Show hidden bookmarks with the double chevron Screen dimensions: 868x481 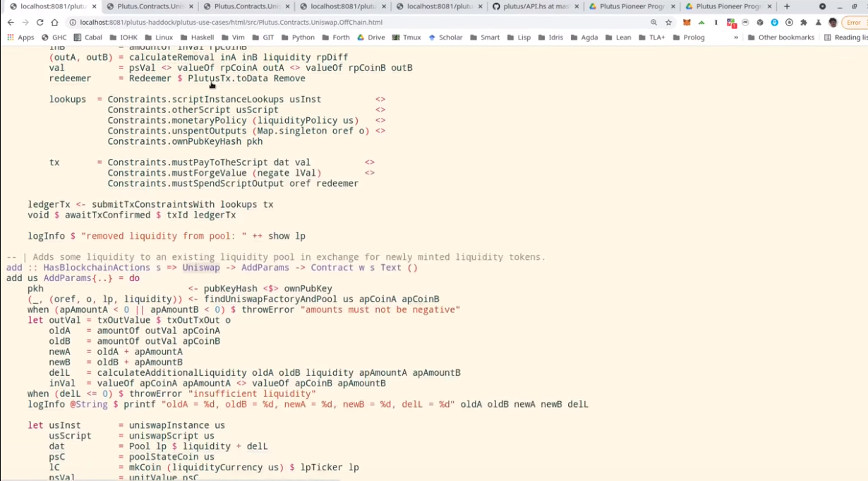736,37
